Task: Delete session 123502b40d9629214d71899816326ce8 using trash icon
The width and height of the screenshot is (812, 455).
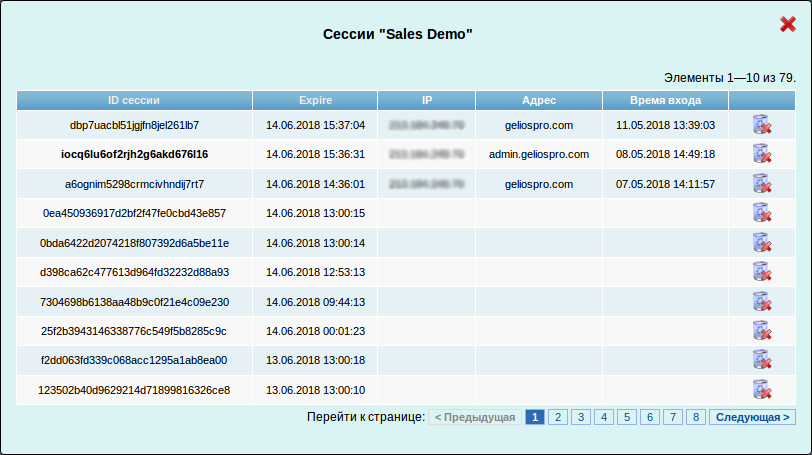Action: (761, 390)
